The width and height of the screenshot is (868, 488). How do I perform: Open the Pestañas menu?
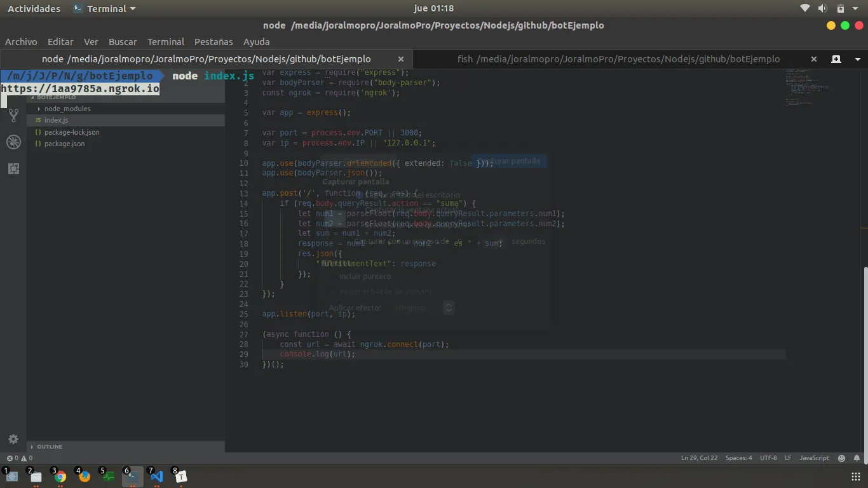pyautogui.click(x=213, y=42)
